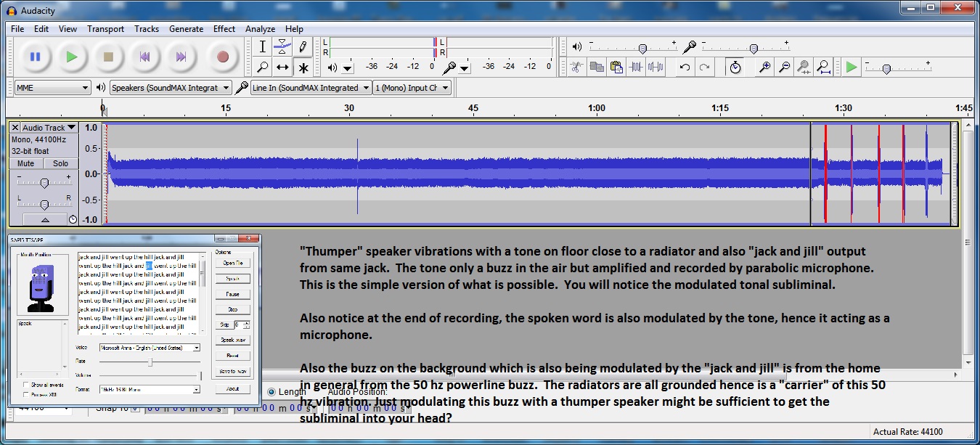Select the Envelope tool

pos(282,47)
